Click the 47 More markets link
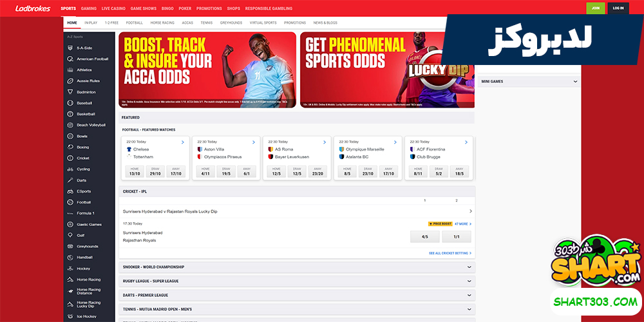 (463, 224)
